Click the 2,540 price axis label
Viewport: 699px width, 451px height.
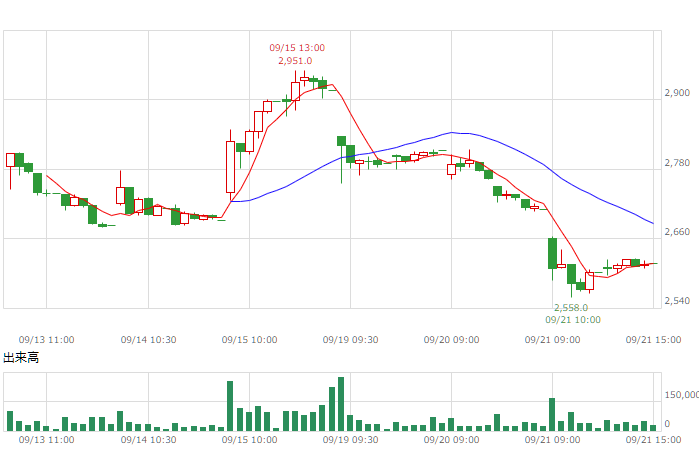677,301
